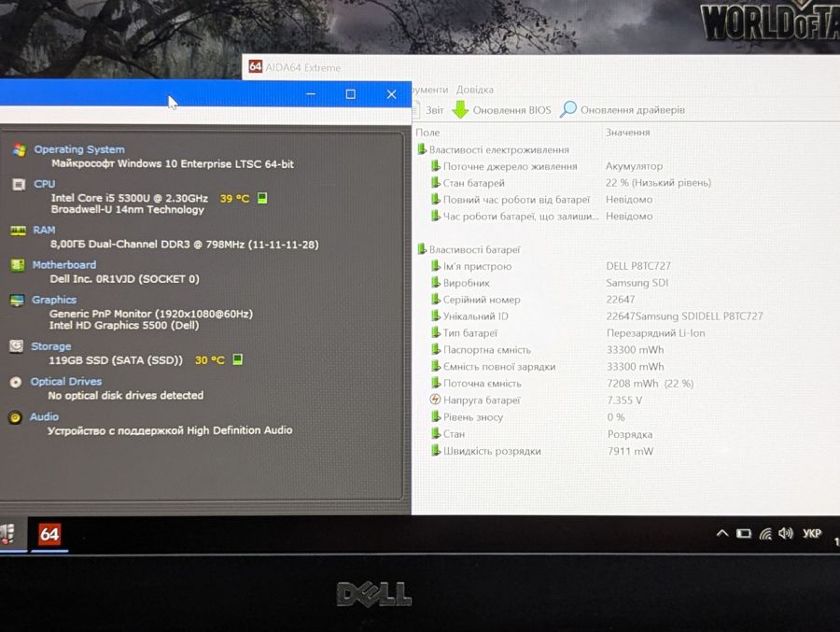The image size is (840, 632).
Task: Switch the УКР input language indicator
Action: 812,533
